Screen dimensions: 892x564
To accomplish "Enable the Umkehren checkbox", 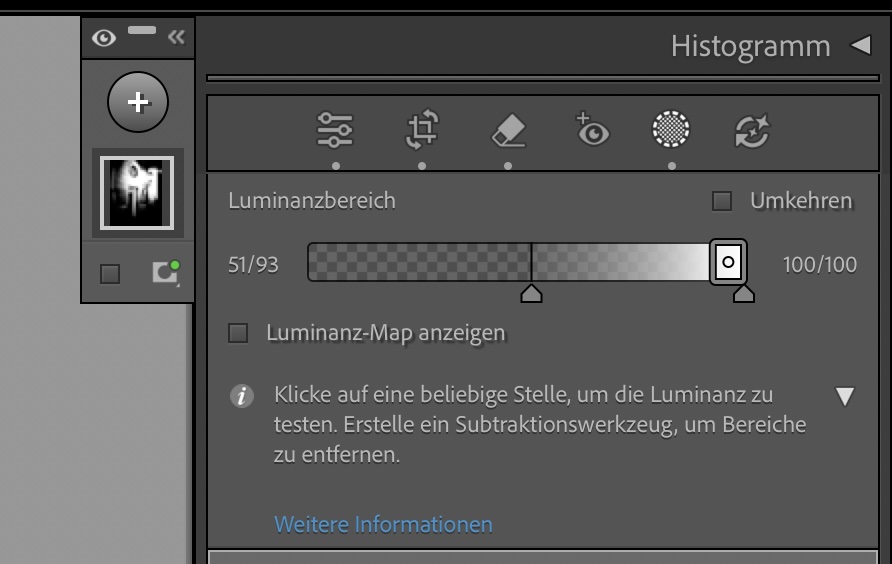I will tap(722, 201).
